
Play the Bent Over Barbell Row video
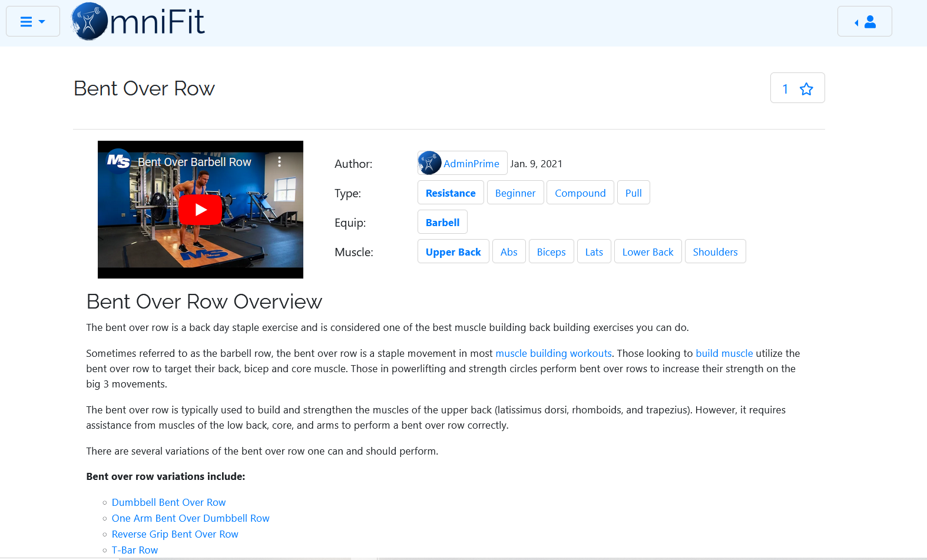[200, 210]
